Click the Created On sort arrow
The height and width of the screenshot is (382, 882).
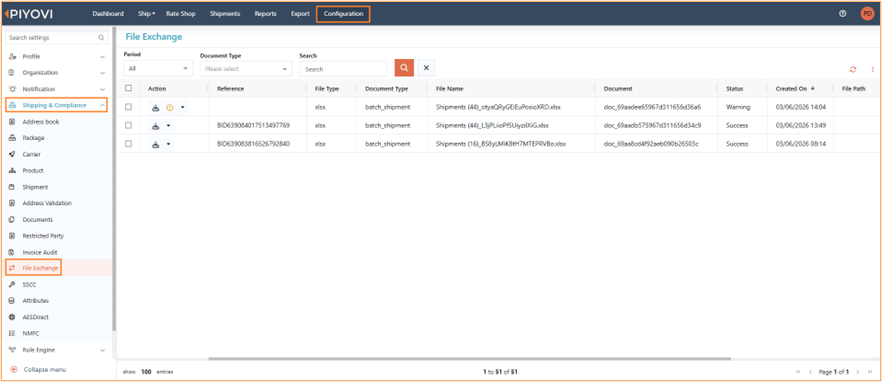point(813,88)
